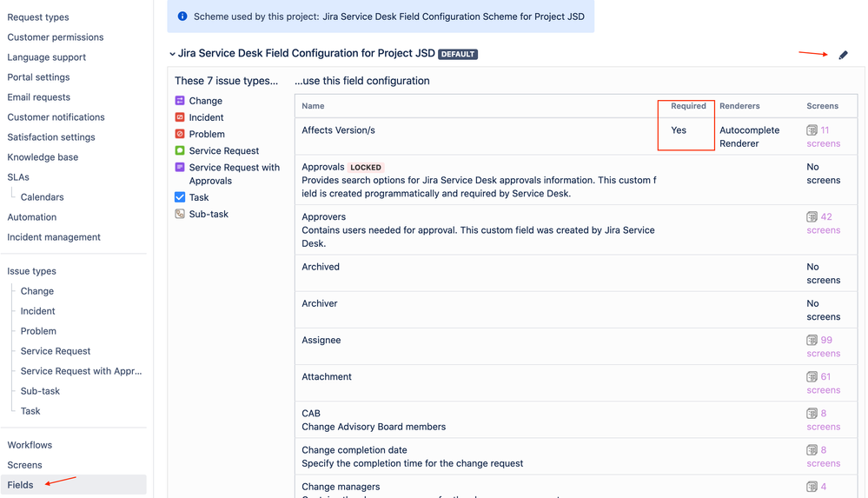This screenshot has width=868, height=498.
Task: Open the 11 screens link for Affects Version/s
Action: pyautogui.click(x=823, y=136)
